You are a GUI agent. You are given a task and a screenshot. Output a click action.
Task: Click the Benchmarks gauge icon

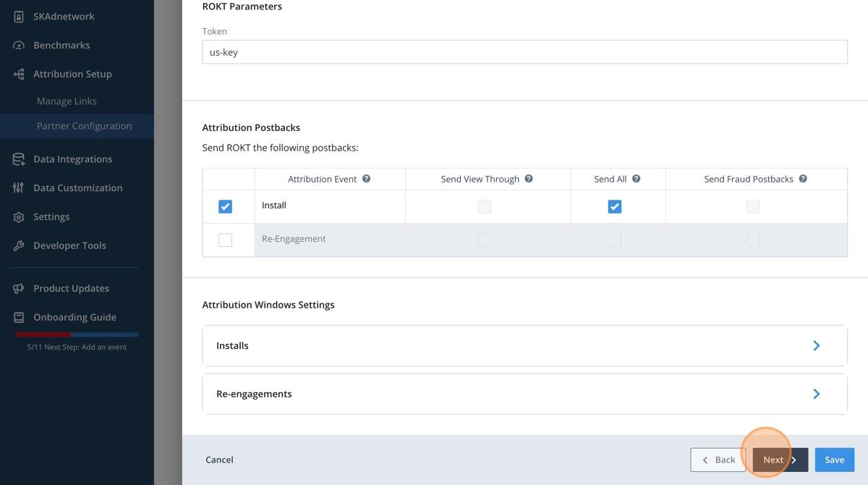click(19, 45)
